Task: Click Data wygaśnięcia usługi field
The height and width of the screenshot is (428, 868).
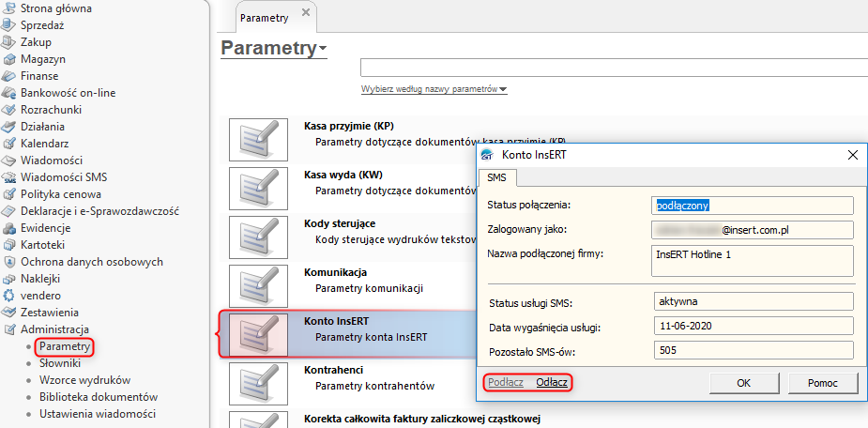Action: (x=754, y=326)
